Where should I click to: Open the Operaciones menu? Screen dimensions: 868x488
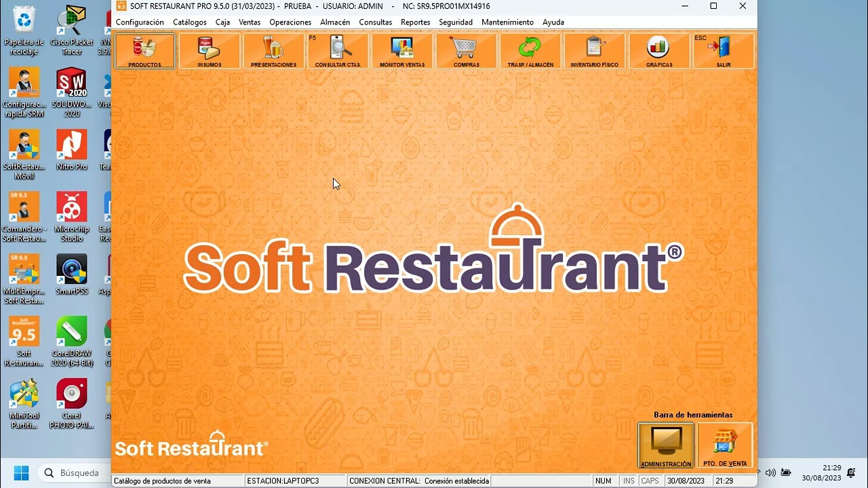[x=290, y=22]
